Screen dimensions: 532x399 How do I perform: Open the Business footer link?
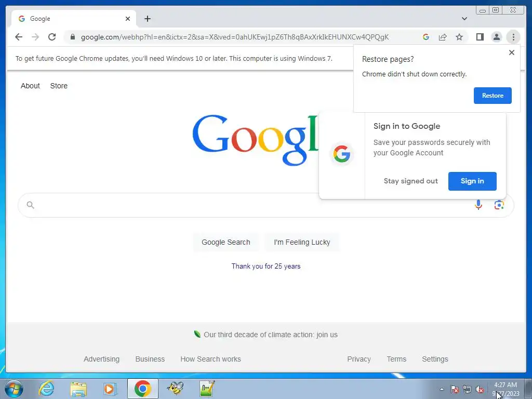click(150, 359)
